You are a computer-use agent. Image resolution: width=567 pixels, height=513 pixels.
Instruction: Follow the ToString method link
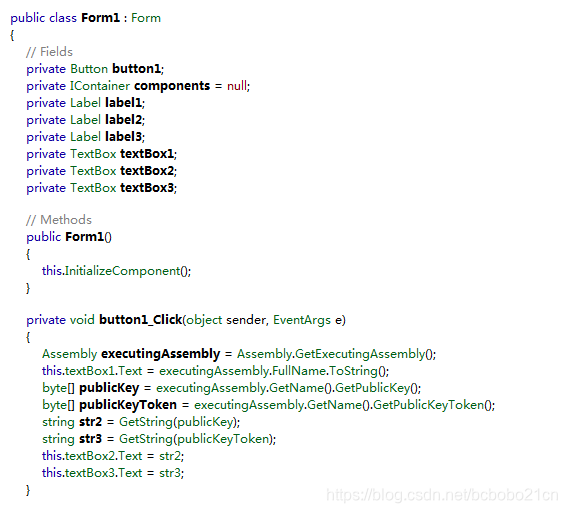(x=353, y=371)
